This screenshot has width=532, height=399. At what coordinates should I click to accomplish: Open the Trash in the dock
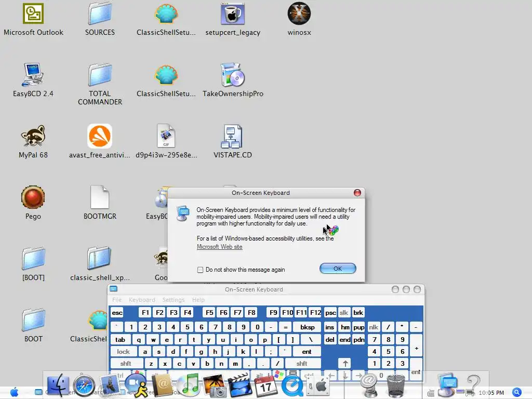(395, 385)
